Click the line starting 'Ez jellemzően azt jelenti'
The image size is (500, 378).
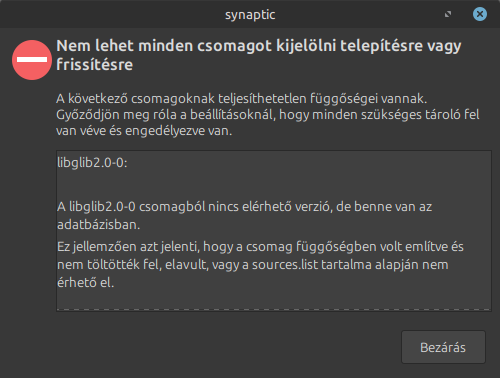coord(260,247)
